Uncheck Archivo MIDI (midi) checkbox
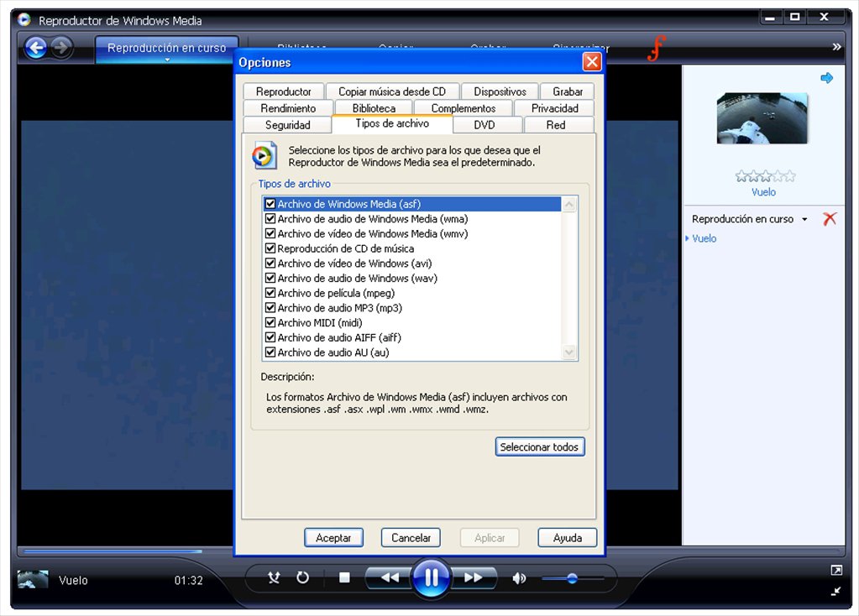This screenshot has width=859, height=616. click(270, 323)
